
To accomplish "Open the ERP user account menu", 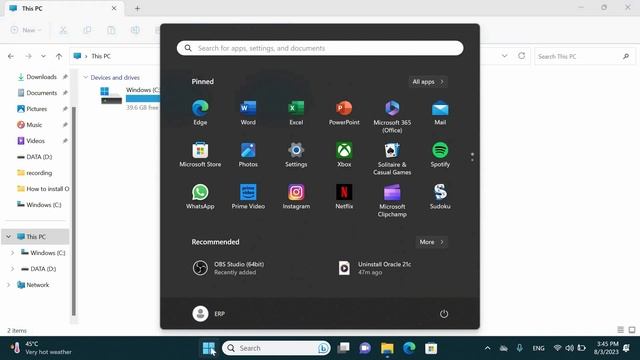I will click(x=209, y=313).
